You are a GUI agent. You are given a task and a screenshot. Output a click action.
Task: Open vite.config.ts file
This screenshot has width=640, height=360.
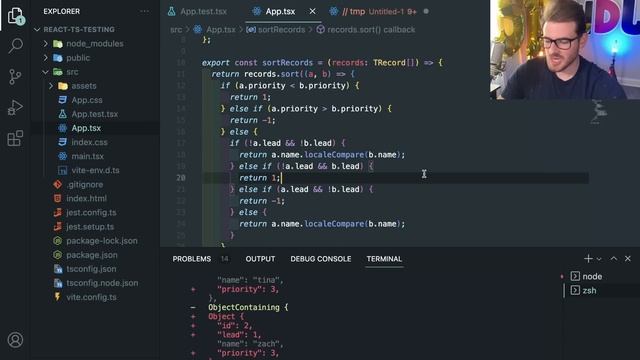coord(91,297)
